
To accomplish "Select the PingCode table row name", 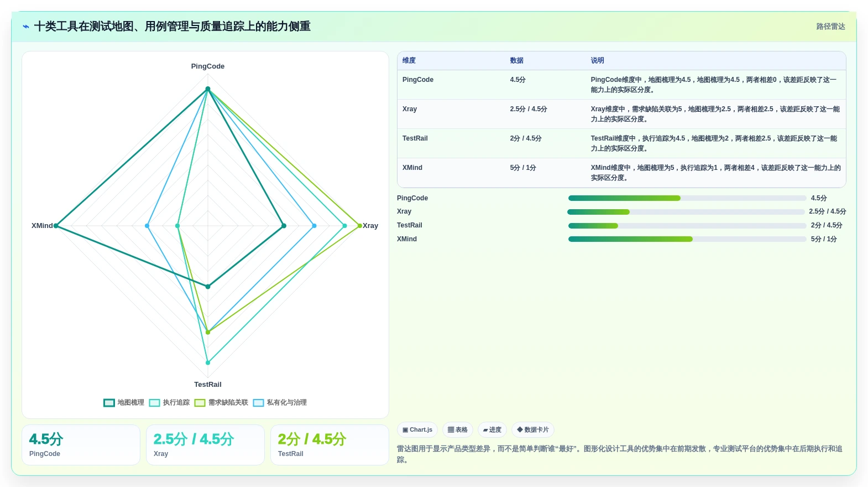I will click(418, 80).
